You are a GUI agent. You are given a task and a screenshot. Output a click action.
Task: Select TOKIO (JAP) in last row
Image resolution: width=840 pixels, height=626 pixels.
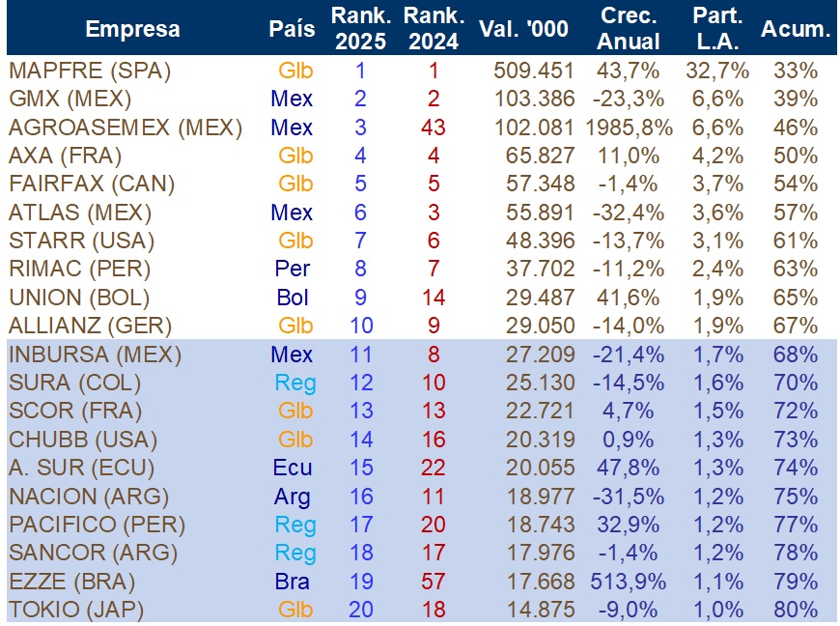76,610
